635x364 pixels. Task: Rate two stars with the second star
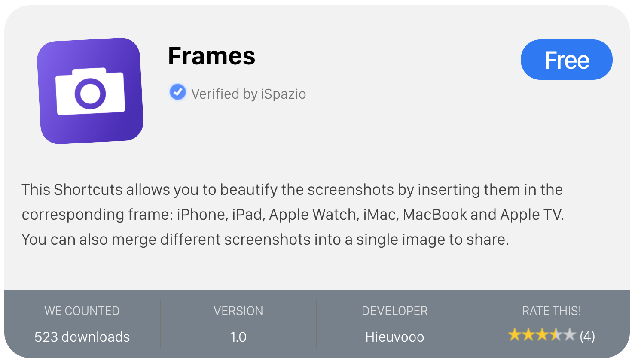[x=528, y=334]
